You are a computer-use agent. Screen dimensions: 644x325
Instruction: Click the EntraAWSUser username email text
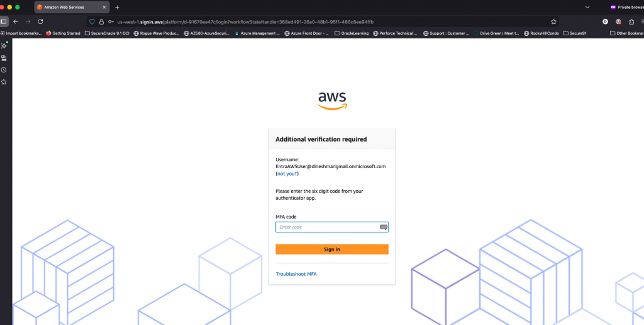[331, 167]
